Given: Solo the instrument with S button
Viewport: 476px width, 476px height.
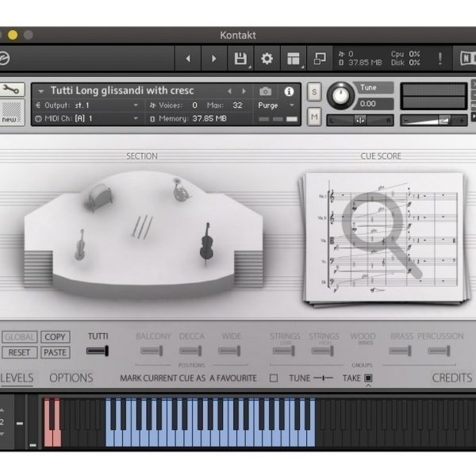Looking at the screenshot, I should click(x=314, y=92).
